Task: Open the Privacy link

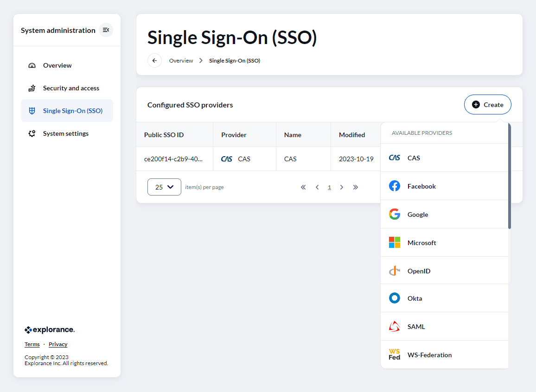Action: (58, 344)
